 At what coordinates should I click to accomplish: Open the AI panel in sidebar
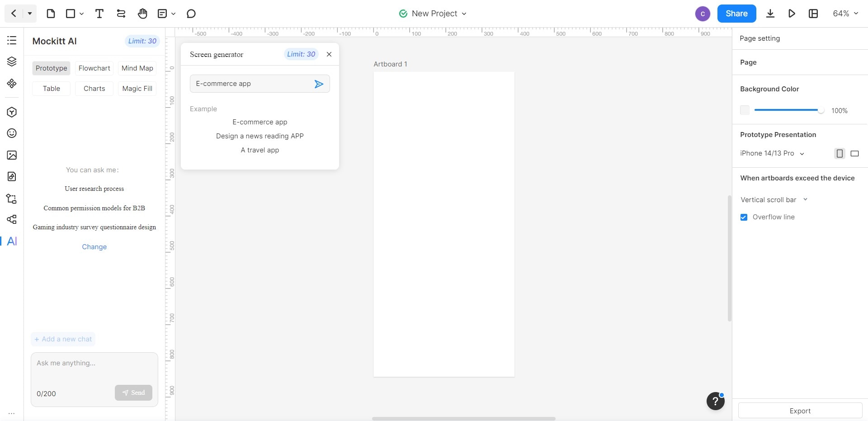(12, 241)
